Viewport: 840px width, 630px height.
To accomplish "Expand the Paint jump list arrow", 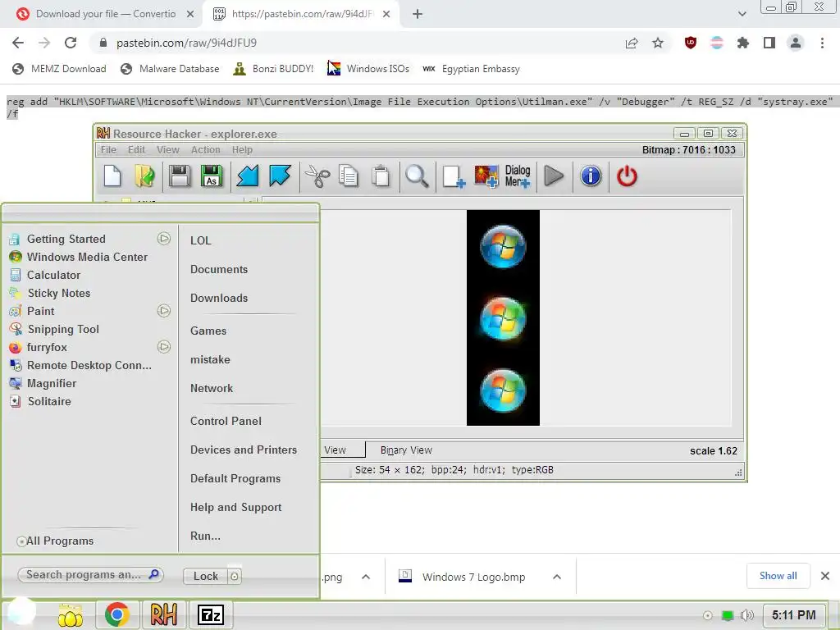I will (164, 311).
